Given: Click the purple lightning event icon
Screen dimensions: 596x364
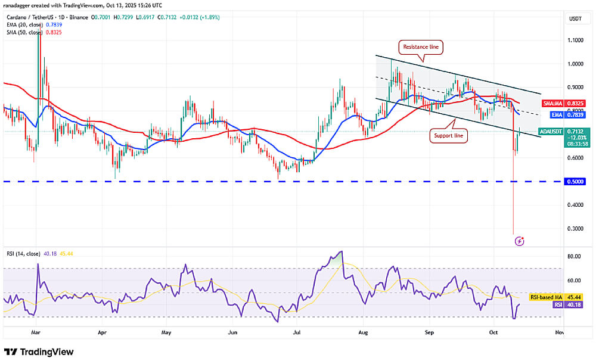Looking at the screenshot, I should (519, 241).
